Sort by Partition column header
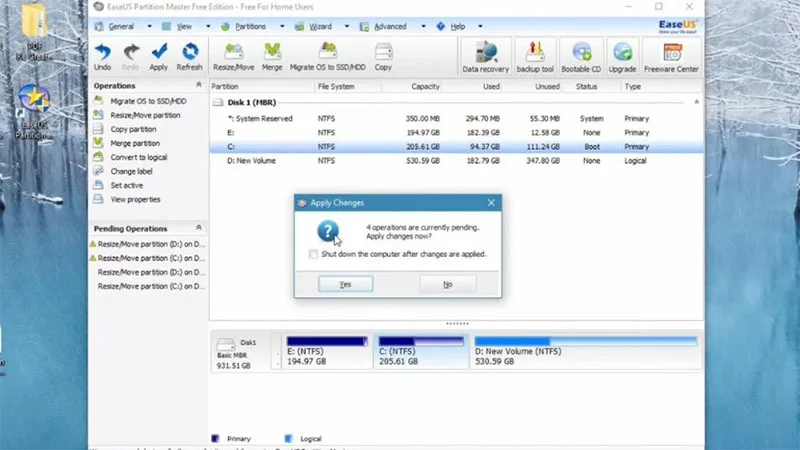The height and width of the screenshot is (450, 800). tap(225, 87)
